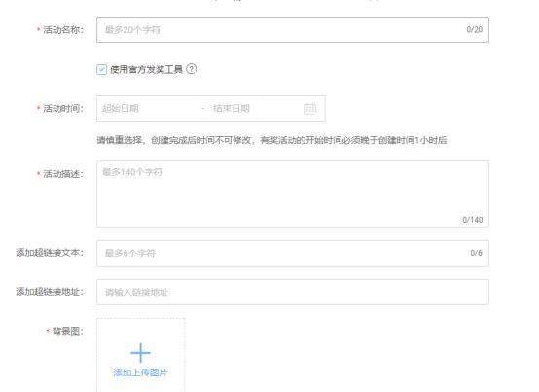Screen dimensions: 539x392
Task: Click the date range separator dash
Action: [203, 109]
